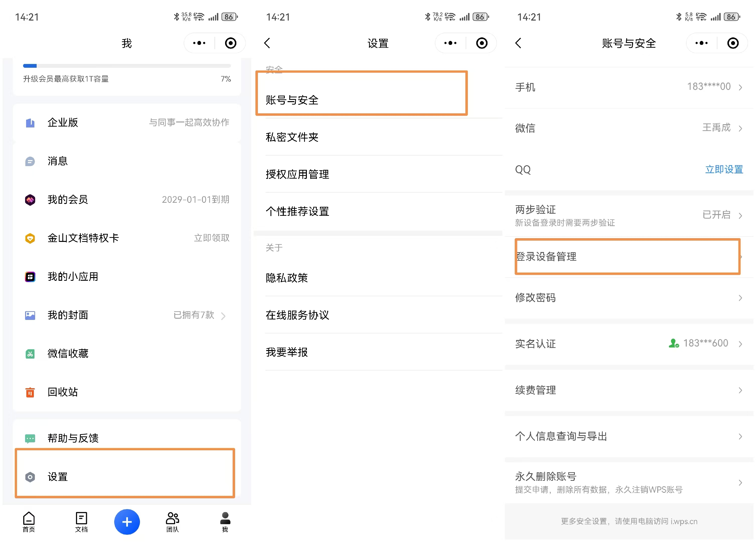Tap green verified user icon in 实名认证
Screen dimensions: 756x542
(x=674, y=343)
